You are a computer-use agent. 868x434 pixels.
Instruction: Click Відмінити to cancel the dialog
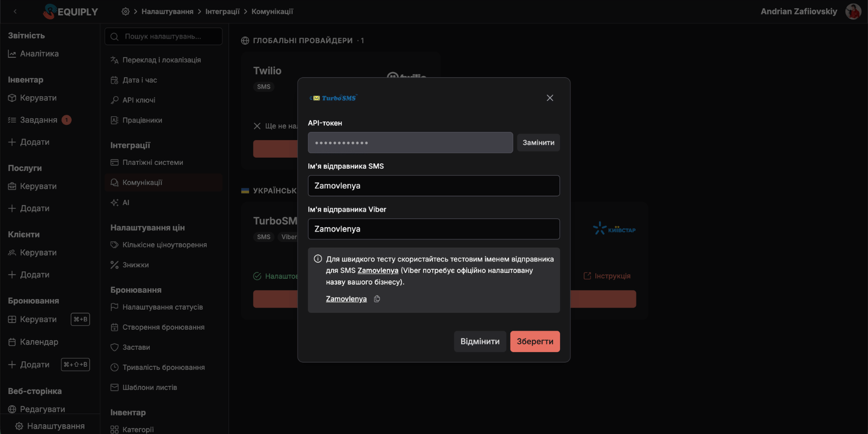(x=480, y=341)
